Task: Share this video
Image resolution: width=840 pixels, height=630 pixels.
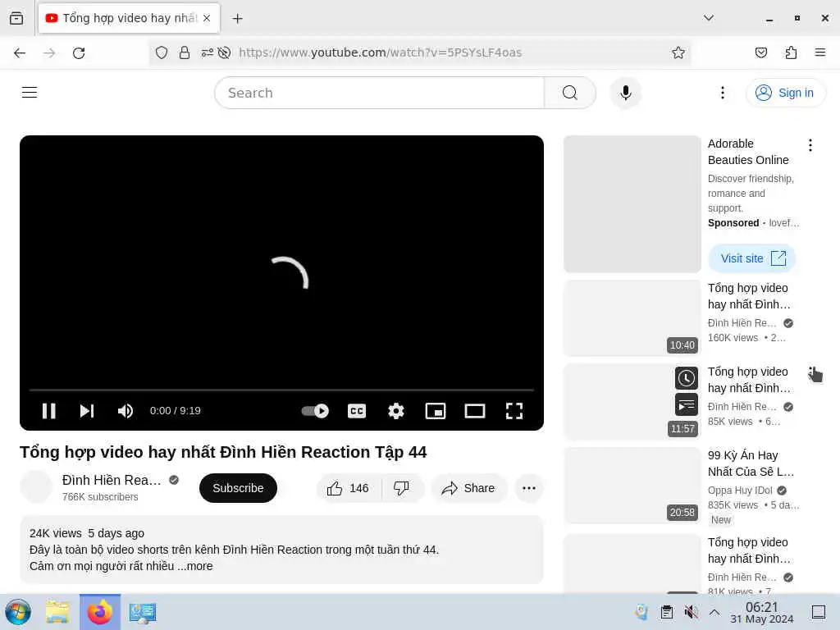Action: (x=468, y=488)
